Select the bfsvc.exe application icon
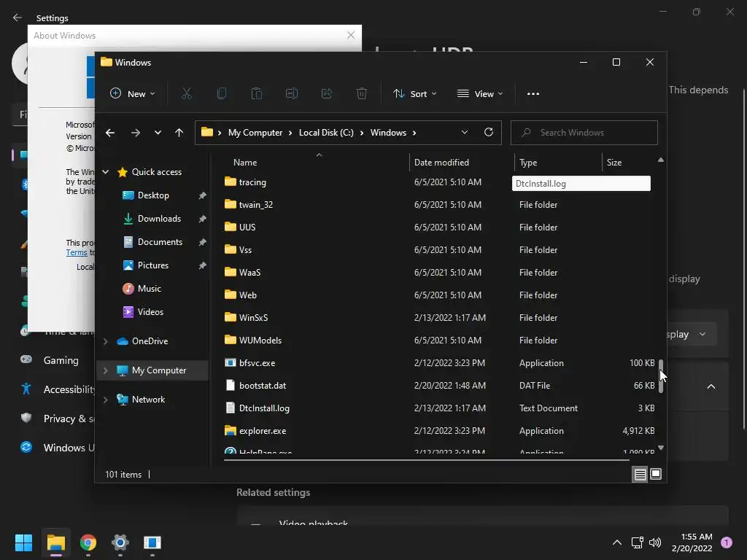Image resolution: width=747 pixels, height=560 pixels. click(230, 363)
